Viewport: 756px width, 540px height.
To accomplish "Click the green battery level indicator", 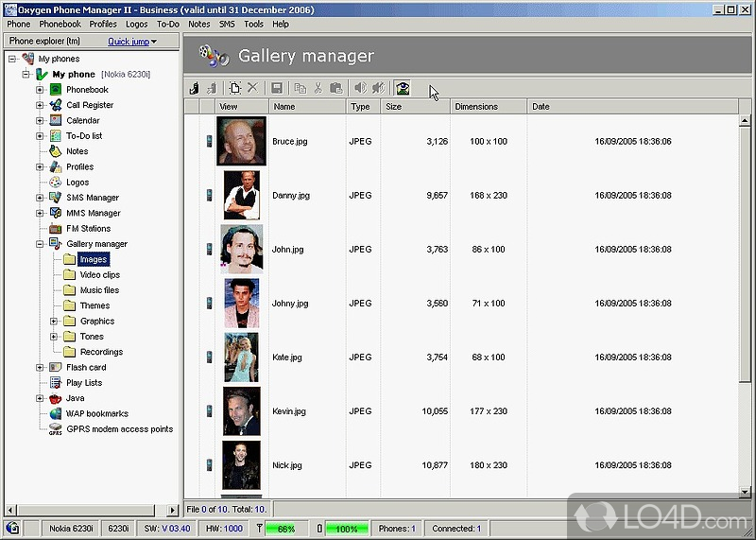I will pyautogui.click(x=346, y=529).
